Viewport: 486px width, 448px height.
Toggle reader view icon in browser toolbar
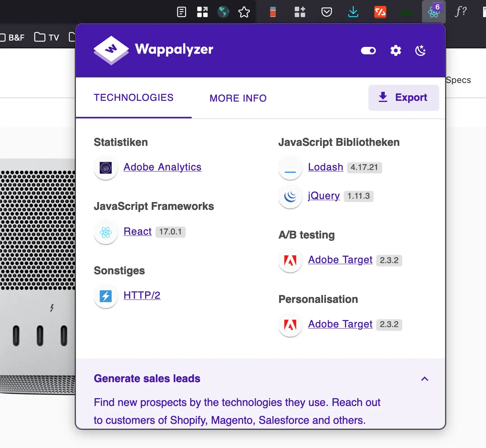[182, 12]
